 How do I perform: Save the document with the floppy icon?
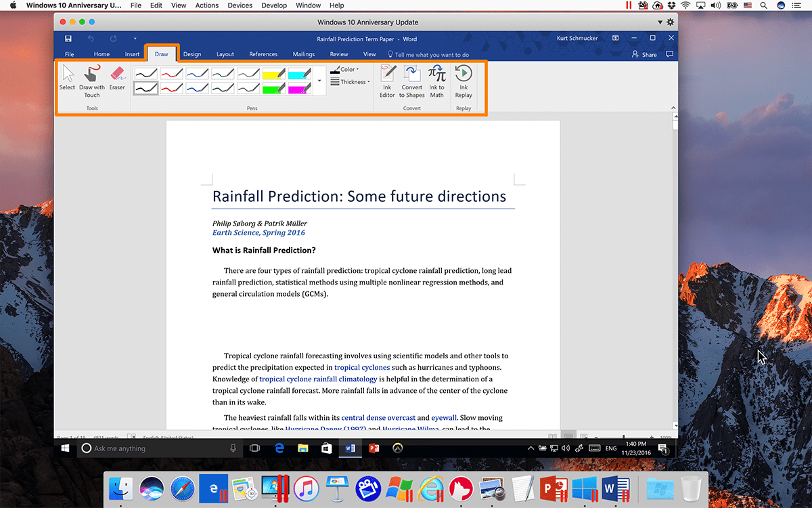(68, 39)
